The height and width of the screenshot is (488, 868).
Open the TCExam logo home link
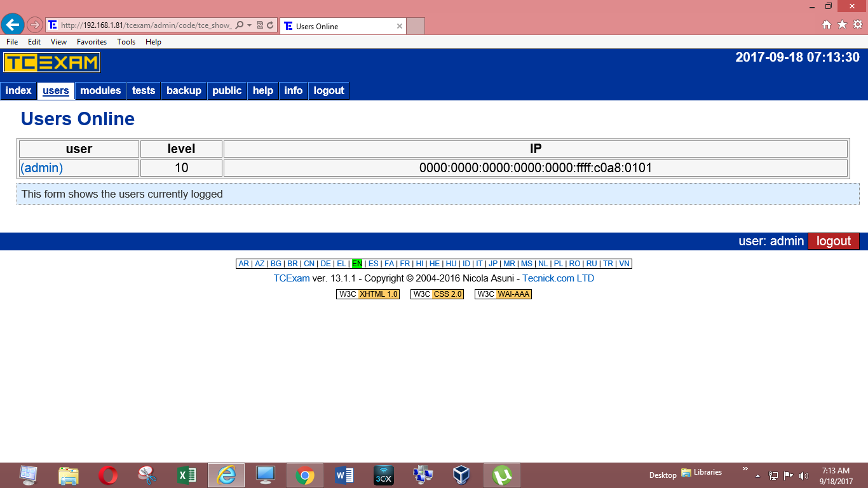coord(51,62)
